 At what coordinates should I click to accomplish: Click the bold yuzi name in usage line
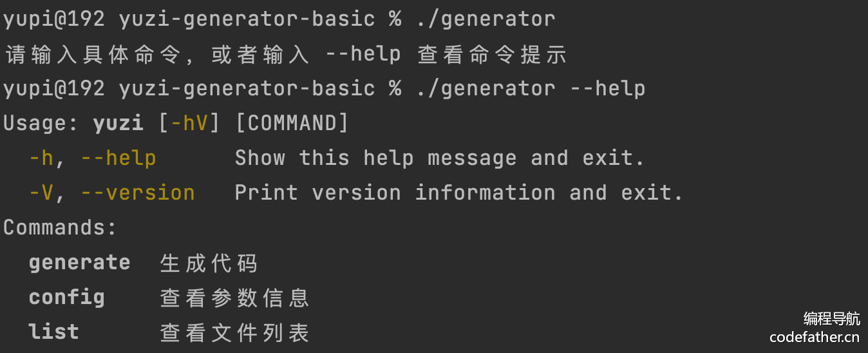(x=118, y=123)
